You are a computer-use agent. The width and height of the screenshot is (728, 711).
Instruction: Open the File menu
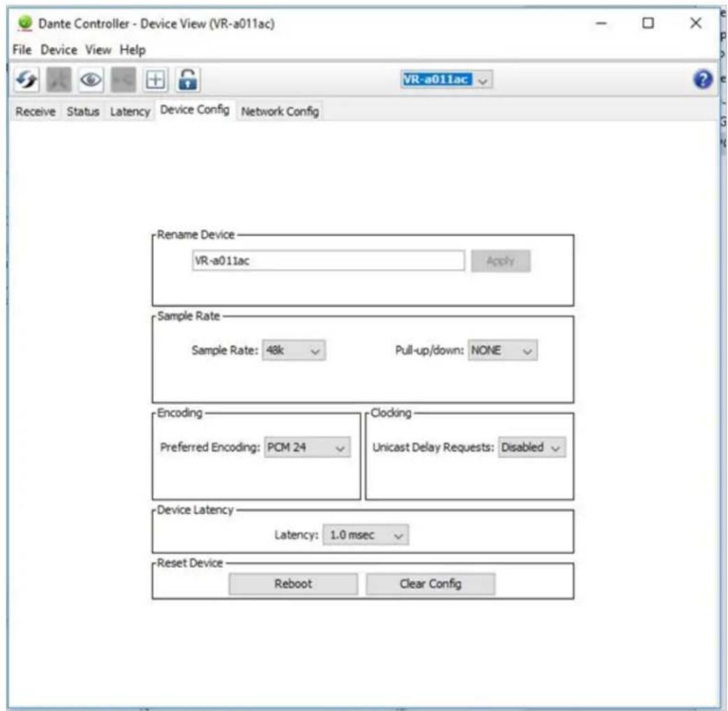[x=22, y=50]
